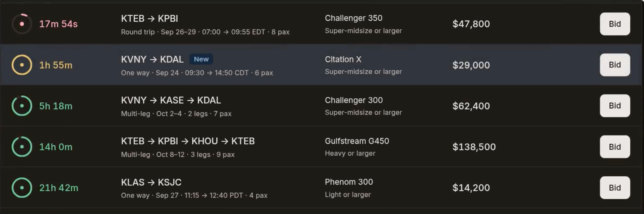Click the New badge beside KVNY → KDAL
Screen dimensions: 644x214
point(201,59)
